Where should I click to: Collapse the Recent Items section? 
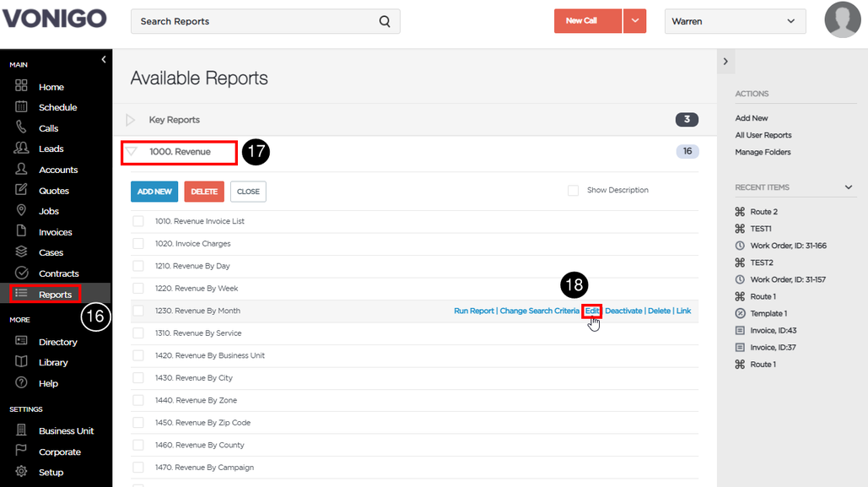(848, 187)
